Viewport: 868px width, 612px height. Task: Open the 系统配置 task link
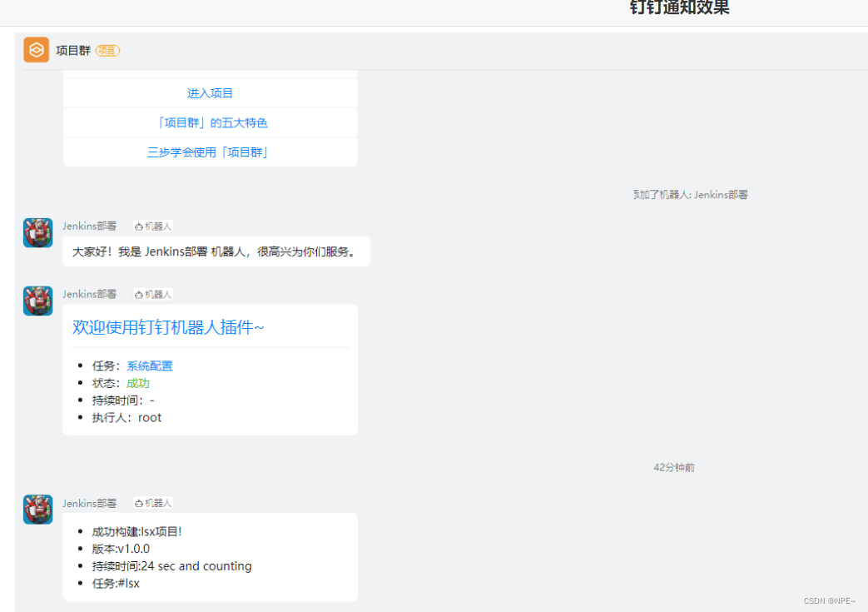click(150, 366)
